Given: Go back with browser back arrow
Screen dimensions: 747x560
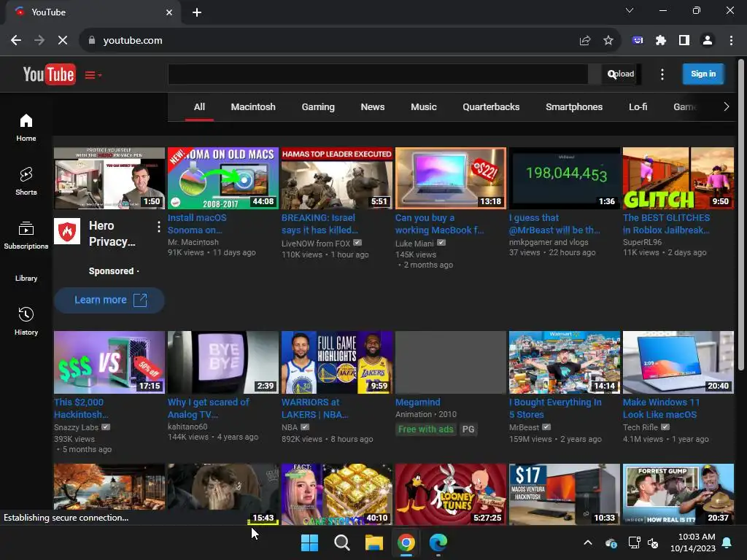Looking at the screenshot, I should point(16,41).
